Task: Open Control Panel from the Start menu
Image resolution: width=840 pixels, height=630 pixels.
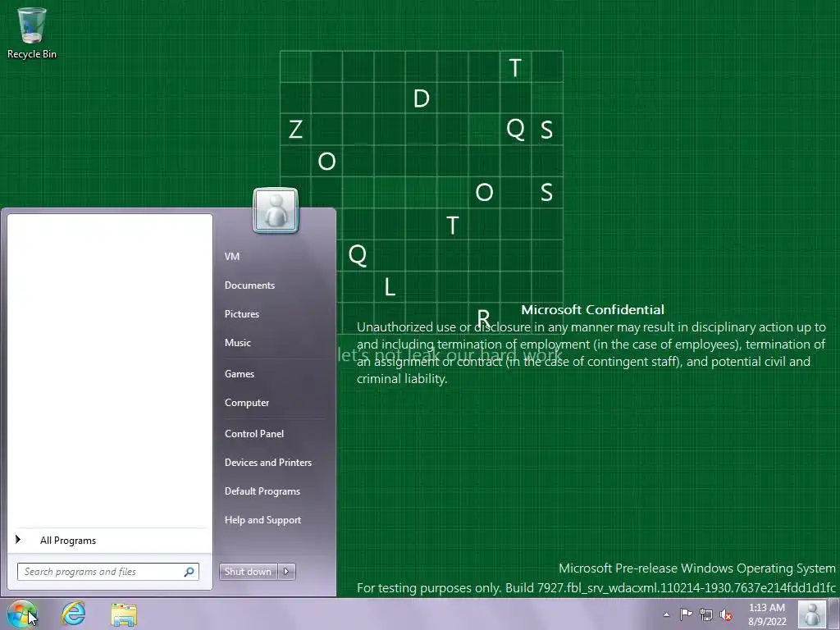Action: (x=254, y=434)
